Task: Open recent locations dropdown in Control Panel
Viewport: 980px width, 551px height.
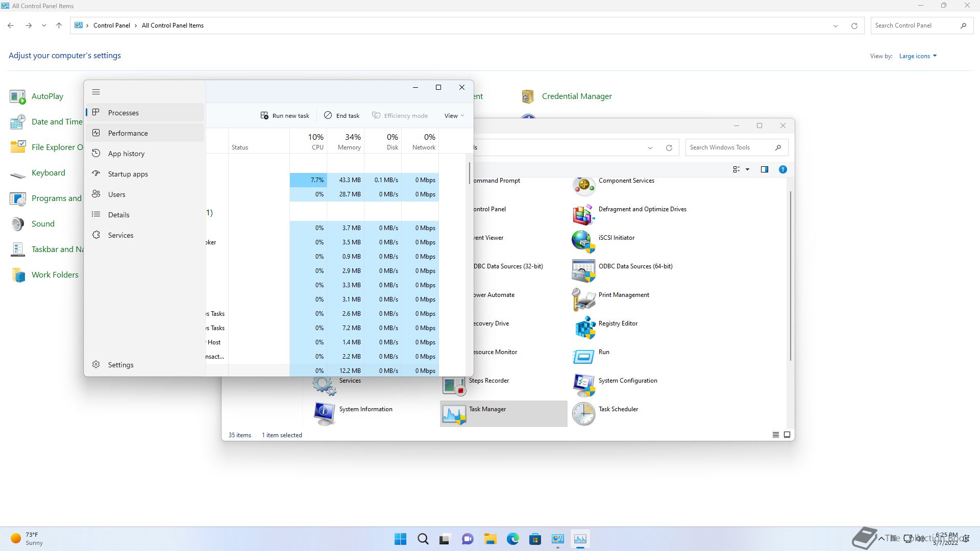Action: coord(44,26)
